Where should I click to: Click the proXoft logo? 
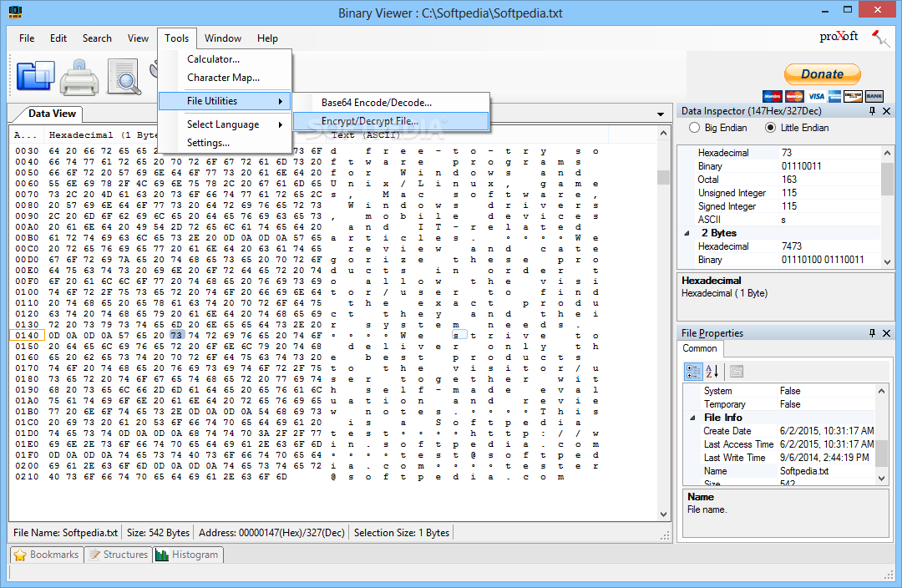pos(839,36)
